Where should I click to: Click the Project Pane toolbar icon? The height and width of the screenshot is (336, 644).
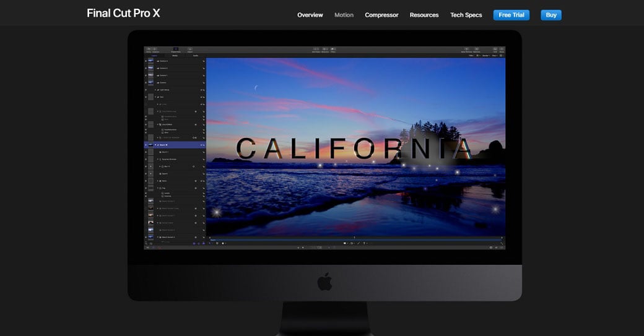tap(176, 50)
